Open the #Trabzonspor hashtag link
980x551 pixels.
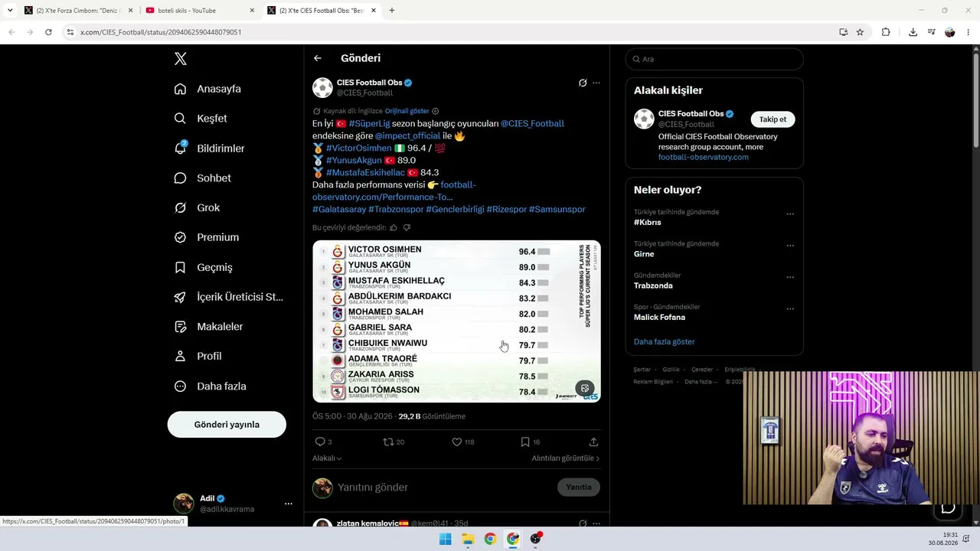coord(396,209)
